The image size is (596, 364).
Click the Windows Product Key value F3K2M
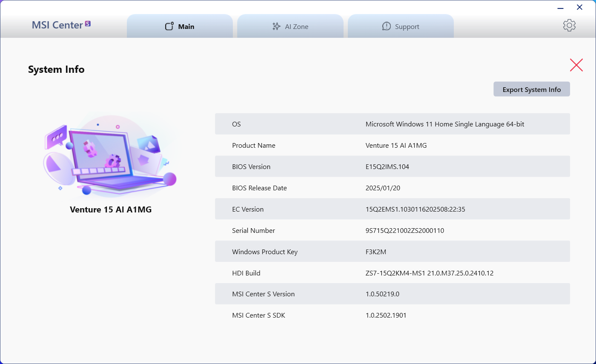376,252
